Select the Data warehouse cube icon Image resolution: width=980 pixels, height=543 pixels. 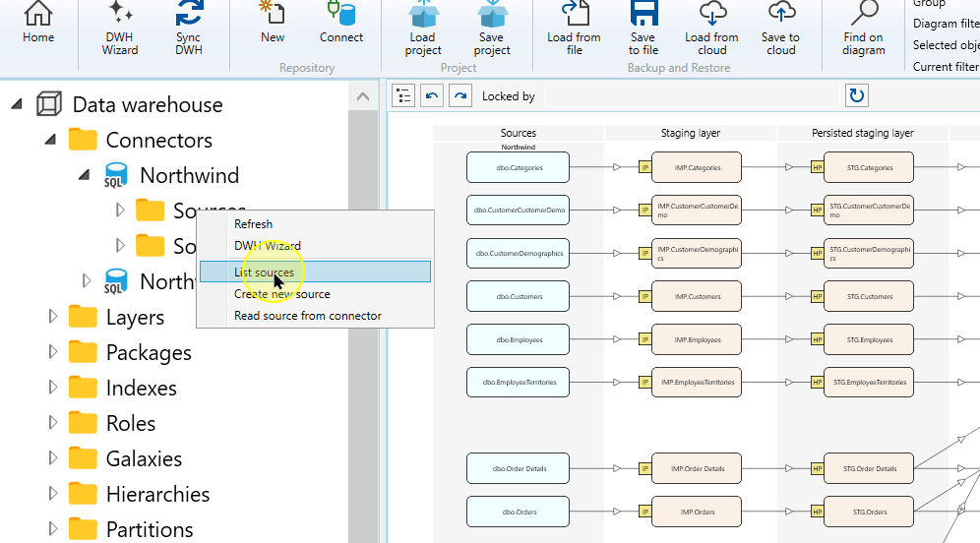tap(49, 103)
